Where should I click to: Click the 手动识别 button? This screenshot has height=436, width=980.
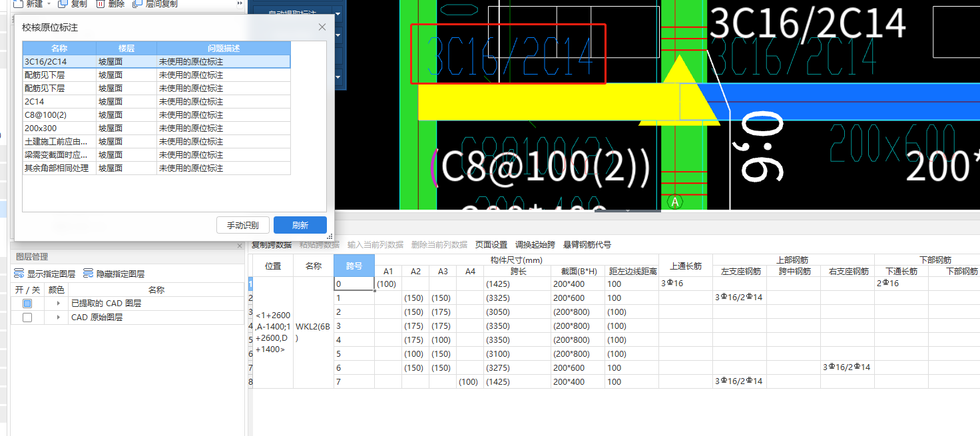coord(243,225)
